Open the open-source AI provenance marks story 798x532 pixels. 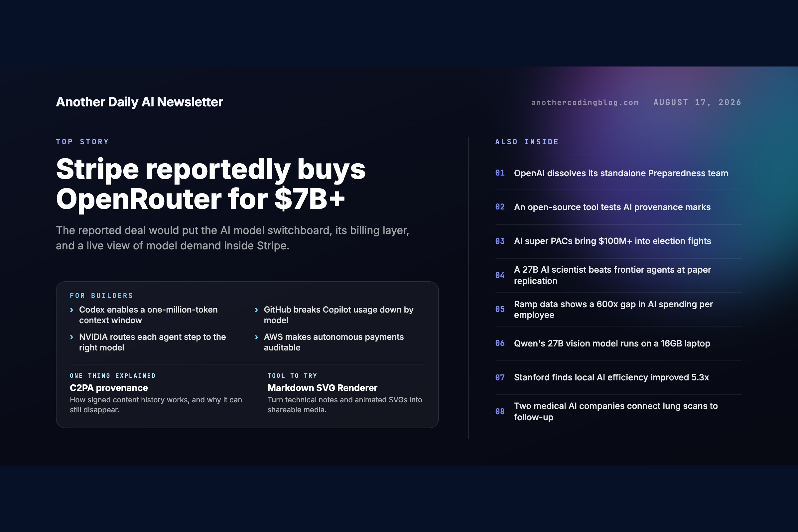pos(612,207)
